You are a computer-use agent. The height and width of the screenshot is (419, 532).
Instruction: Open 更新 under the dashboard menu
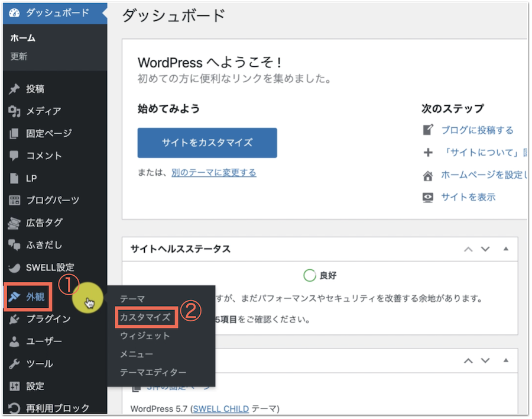19,57
